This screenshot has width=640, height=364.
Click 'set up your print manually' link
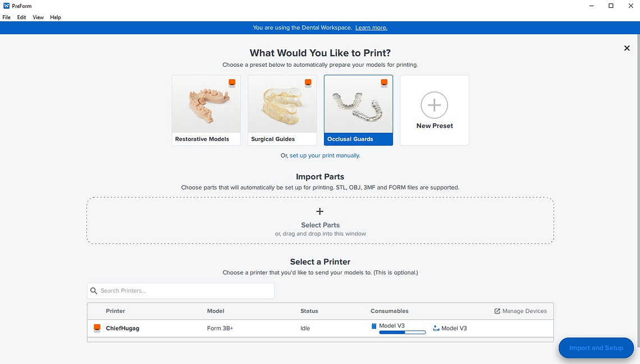click(x=324, y=155)
